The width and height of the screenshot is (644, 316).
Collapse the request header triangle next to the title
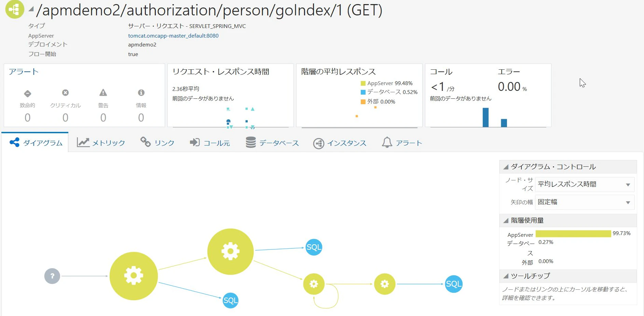pyautogui.click(x=31, y=9)
